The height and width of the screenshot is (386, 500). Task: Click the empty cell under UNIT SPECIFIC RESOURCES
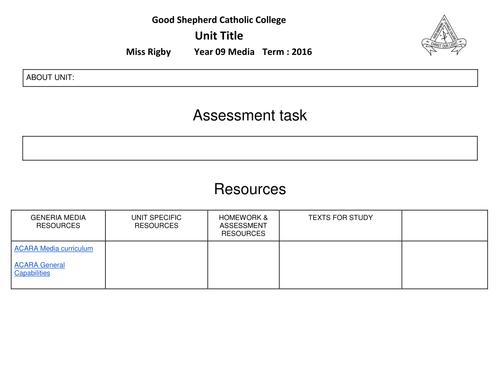click(x=156, y=265)
